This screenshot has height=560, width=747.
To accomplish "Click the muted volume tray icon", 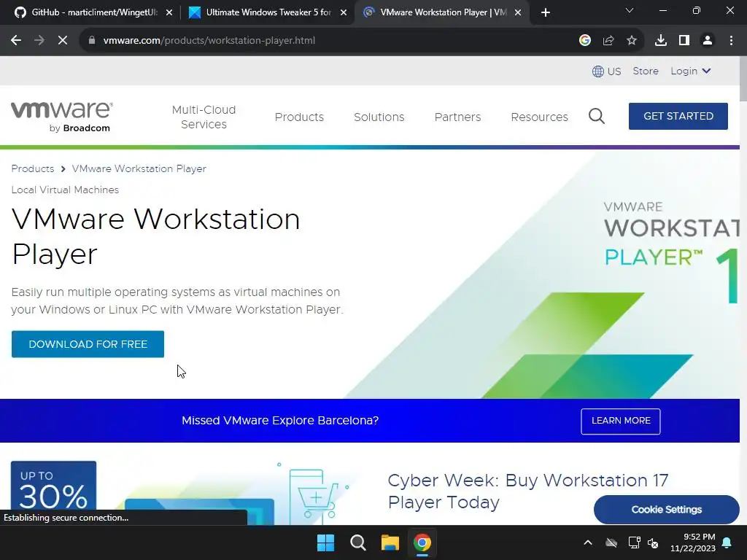I will (653, 542).
